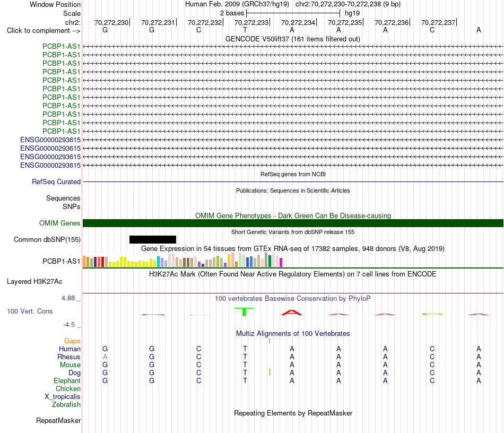Open the "RefSeq genes from NCBI" track title
The image size is (504, 433).
[x=293, y=174]
